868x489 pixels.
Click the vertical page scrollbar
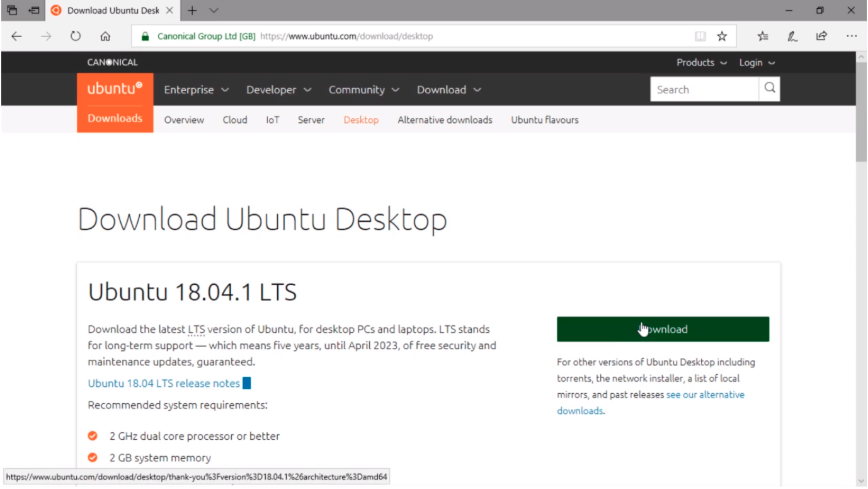click(x=861, y=252)
